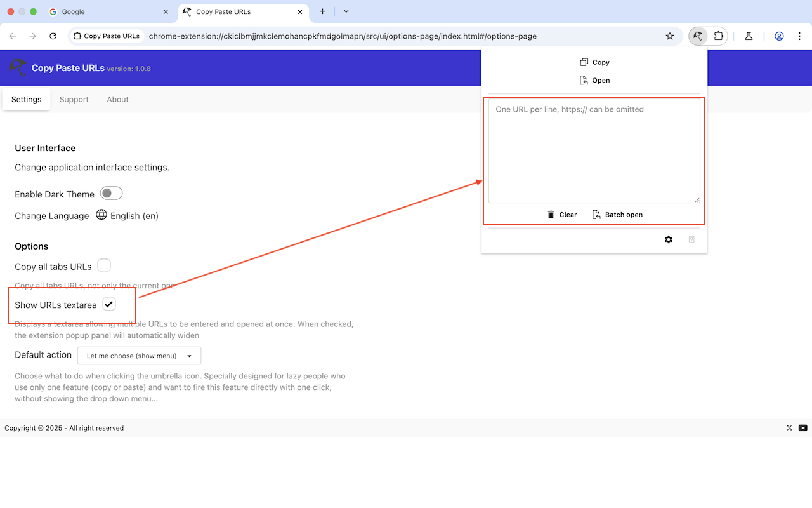Open extension settings via the gear icon
Viewport: 812px width, 508px height.
[x=669, y=239]
